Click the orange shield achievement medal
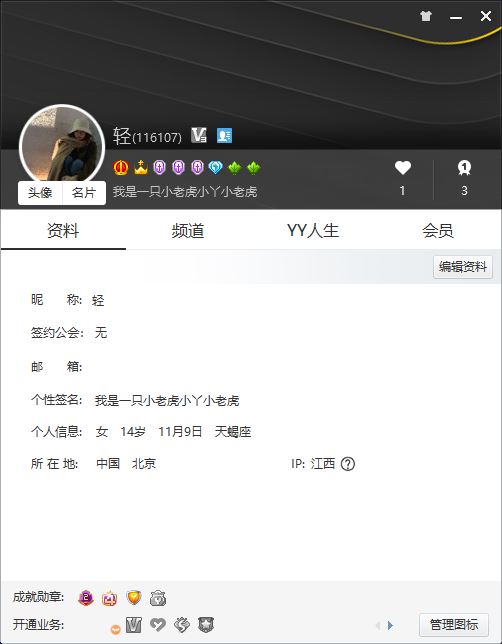 tap(134, 598)
